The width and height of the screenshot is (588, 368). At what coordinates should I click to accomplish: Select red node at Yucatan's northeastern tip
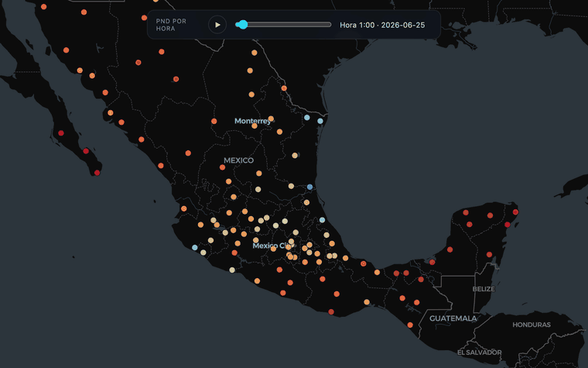(515, 212)
